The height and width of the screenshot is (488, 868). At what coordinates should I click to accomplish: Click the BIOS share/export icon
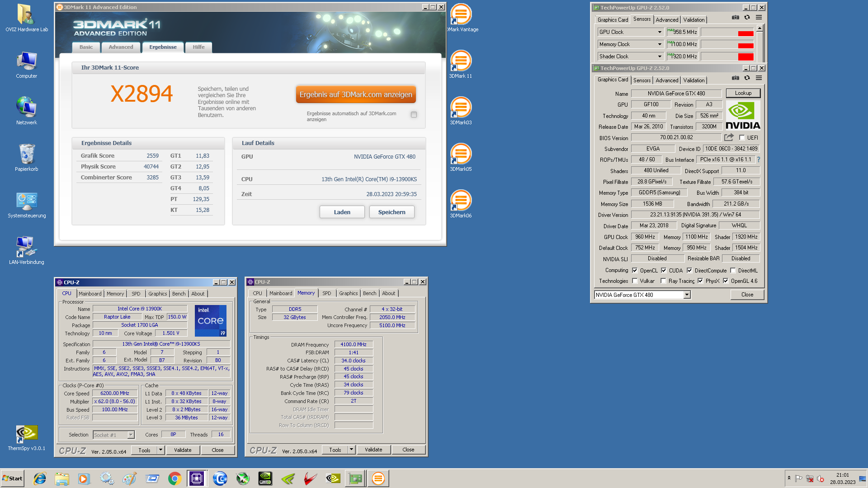coord(729,137)
